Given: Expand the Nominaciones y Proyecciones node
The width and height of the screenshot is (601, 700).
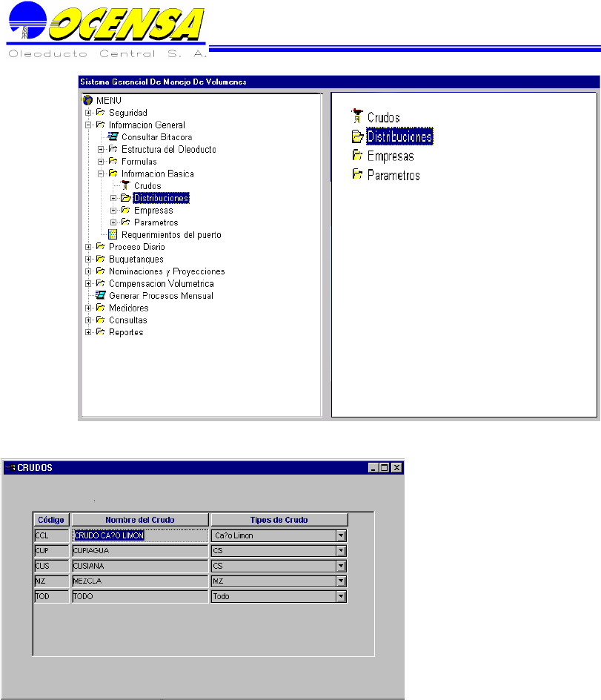Looking at the screenshot, I should (x=88, y=271).
